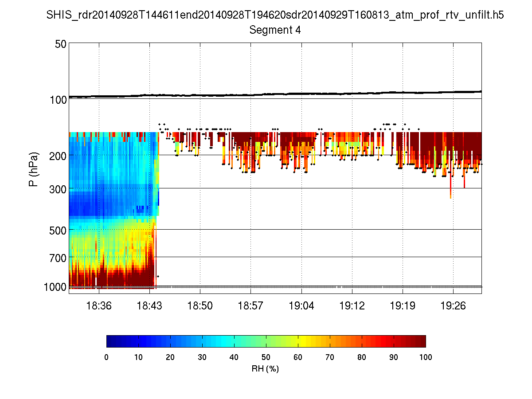Click the colorbar tick label 50
The height and width of the screenshot is (399, 532).
coord(266,357)
